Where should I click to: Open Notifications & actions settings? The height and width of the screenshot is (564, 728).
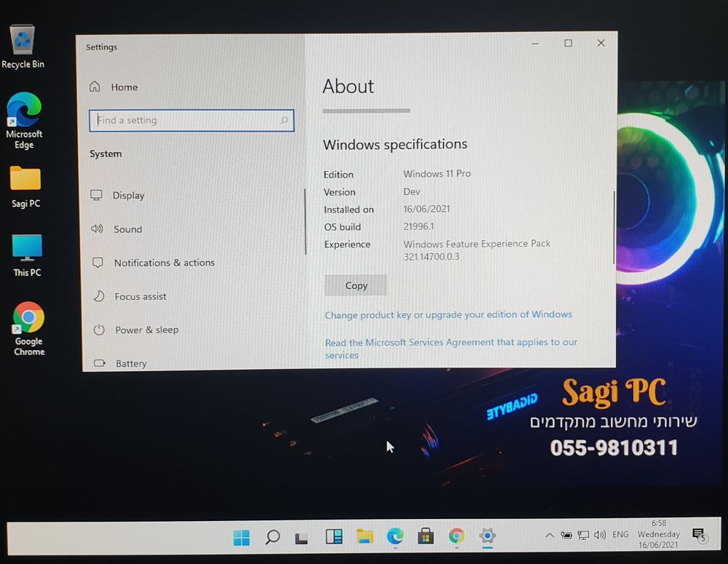pyautogui.click(x=164, y=263)
